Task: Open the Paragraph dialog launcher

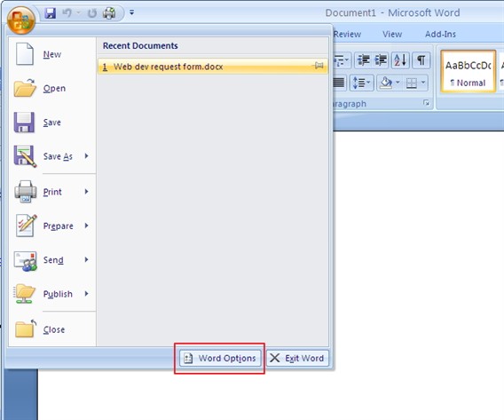Action: coord(426,103)
